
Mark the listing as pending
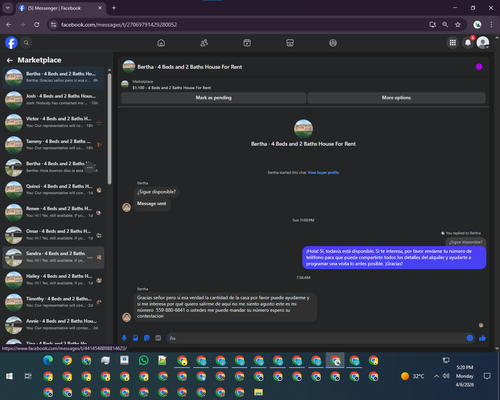click(x=213, y=98)
